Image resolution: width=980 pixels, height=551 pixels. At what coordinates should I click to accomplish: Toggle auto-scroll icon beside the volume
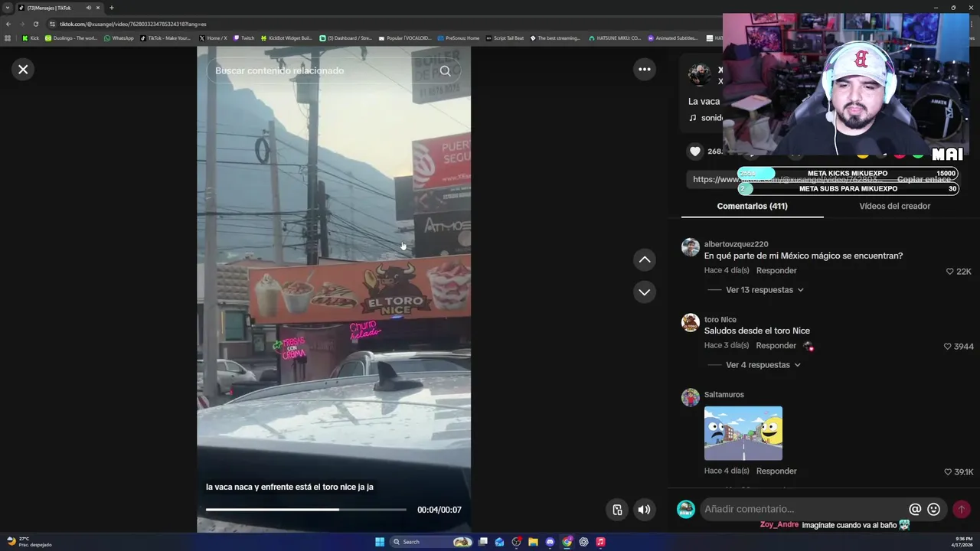click(617, 510)
